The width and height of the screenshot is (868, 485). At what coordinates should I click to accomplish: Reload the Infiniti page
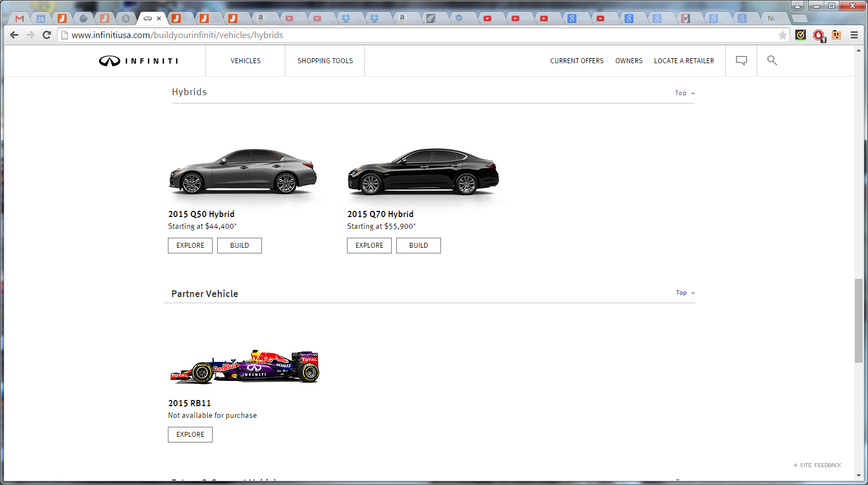(x=47, y=35)
